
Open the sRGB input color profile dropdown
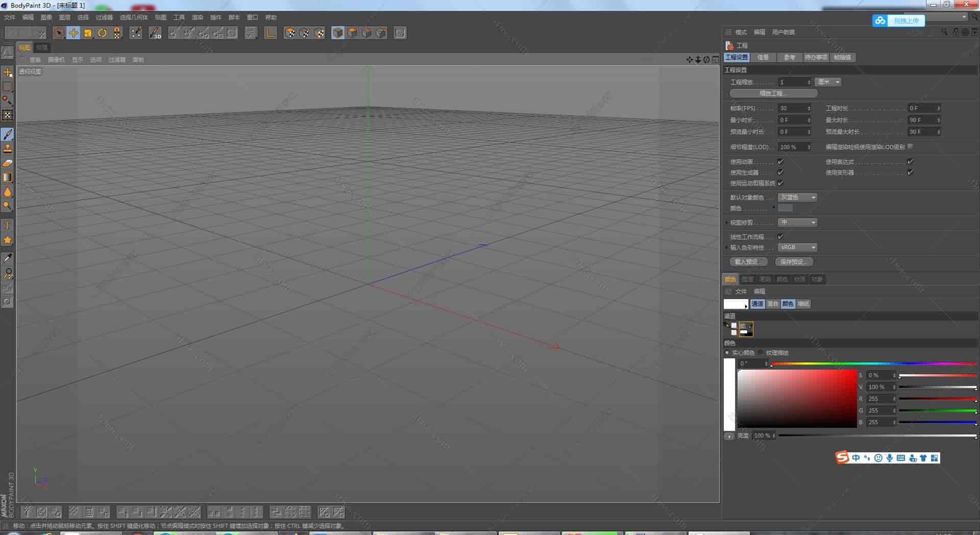pyautogui.click(x=797, y=248)
